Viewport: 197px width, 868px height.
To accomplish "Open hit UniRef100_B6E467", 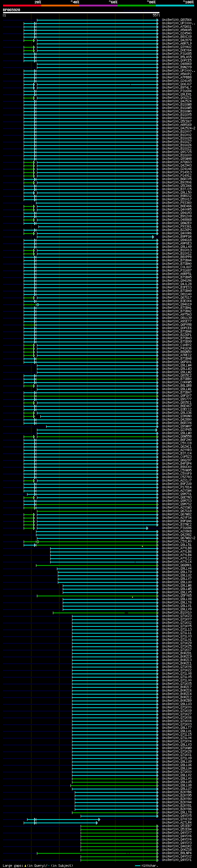I will pyautogui.click(x=177, y=406).
